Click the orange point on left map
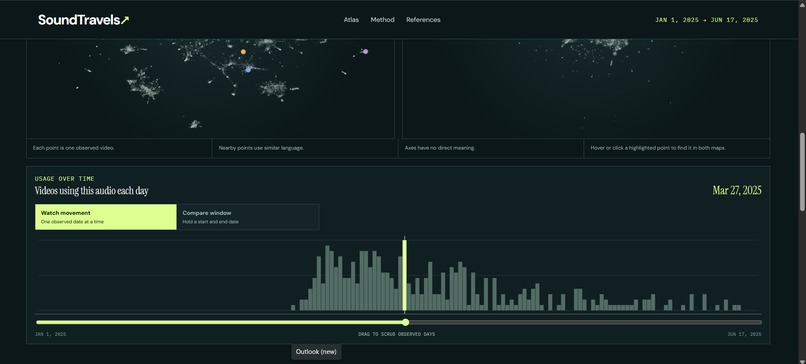The width and height of the screenshot is (806, 364). click(243, 52)
